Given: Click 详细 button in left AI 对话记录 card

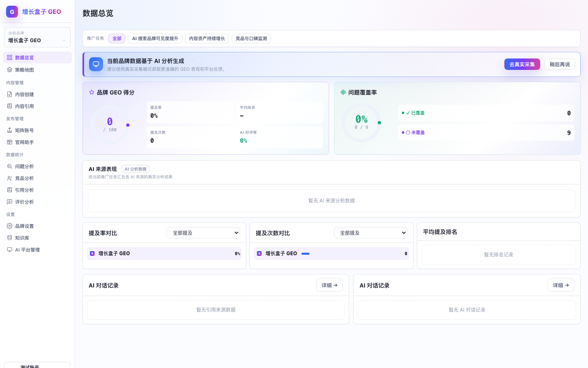Looking at the screenshot, I should coord(330,285).
